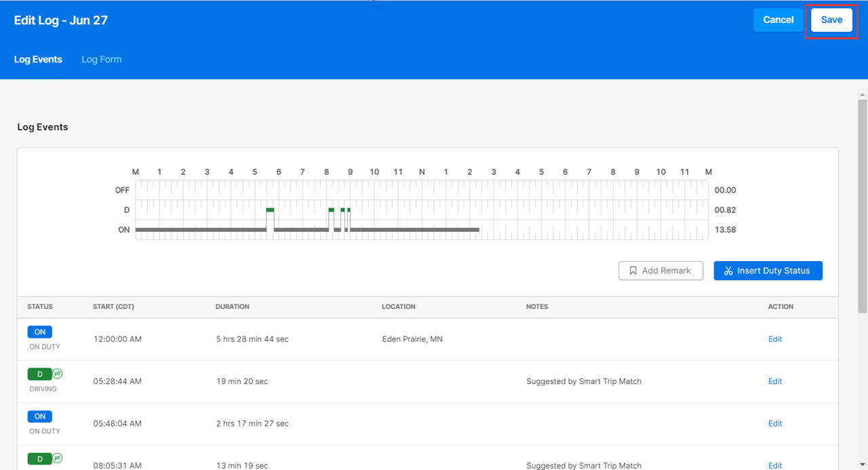Click duration 2 hrs 17 min 27 sec
The width and height of the screenshot is (868, 470).
point(252,423)
